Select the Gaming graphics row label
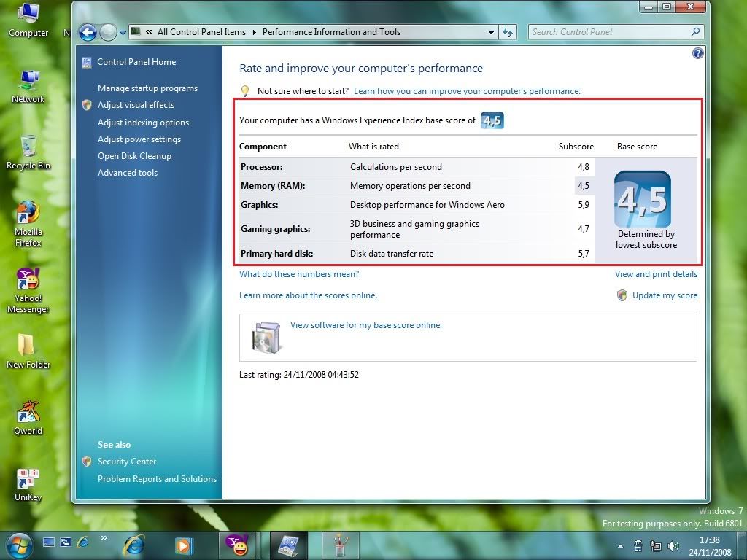 tap(275, 228)
